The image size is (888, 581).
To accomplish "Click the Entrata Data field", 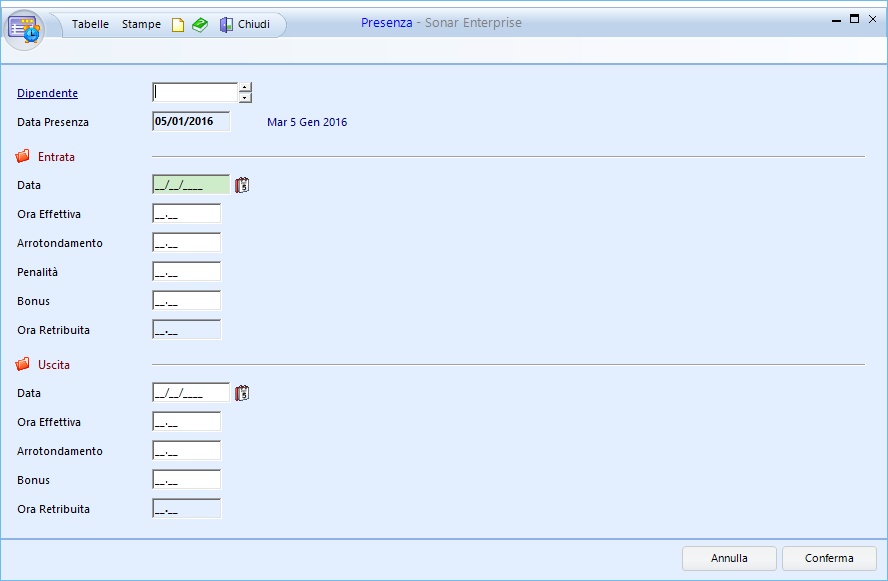I will click(x=190, y=185).
